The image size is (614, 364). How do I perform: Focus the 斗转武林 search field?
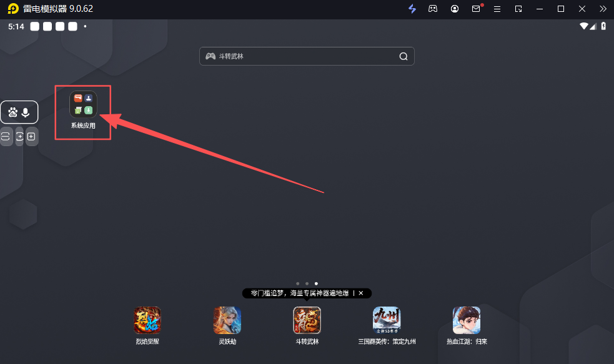(x=300, y=56)
